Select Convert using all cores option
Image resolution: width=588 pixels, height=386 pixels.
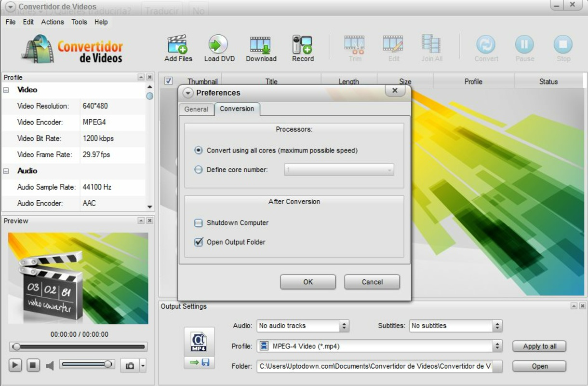click(198, 151)
